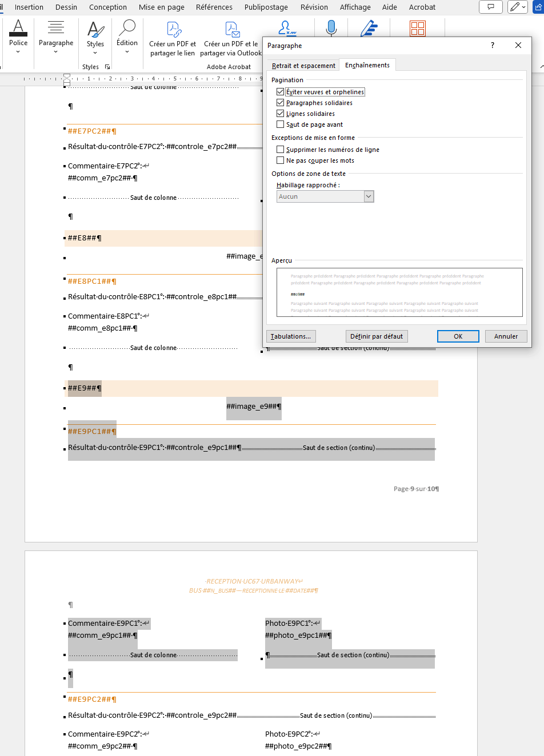544x756 pixels.
Task: Open the Édition search group
Action: pyautogui.click(x=127, y=36)
